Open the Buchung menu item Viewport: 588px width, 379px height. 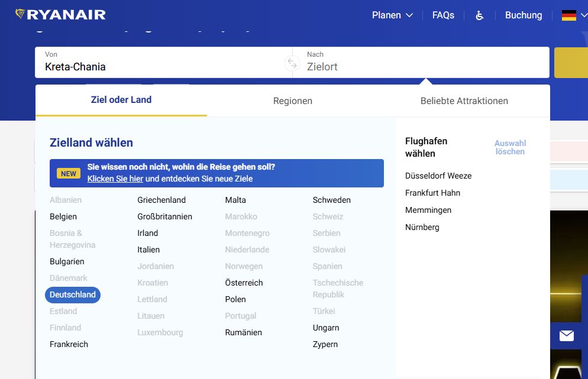[x=523, y=15]
